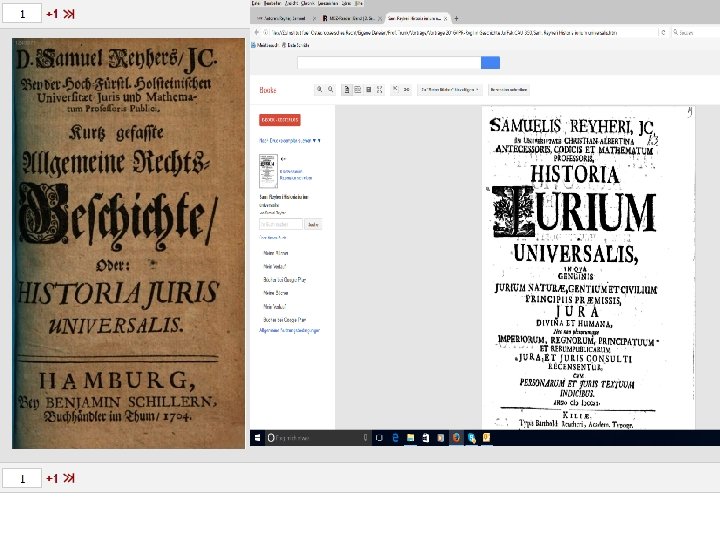The height and width of the screenshot is (540, 720).
Task: Click the previous page toolbar icon
Action: 395,90
